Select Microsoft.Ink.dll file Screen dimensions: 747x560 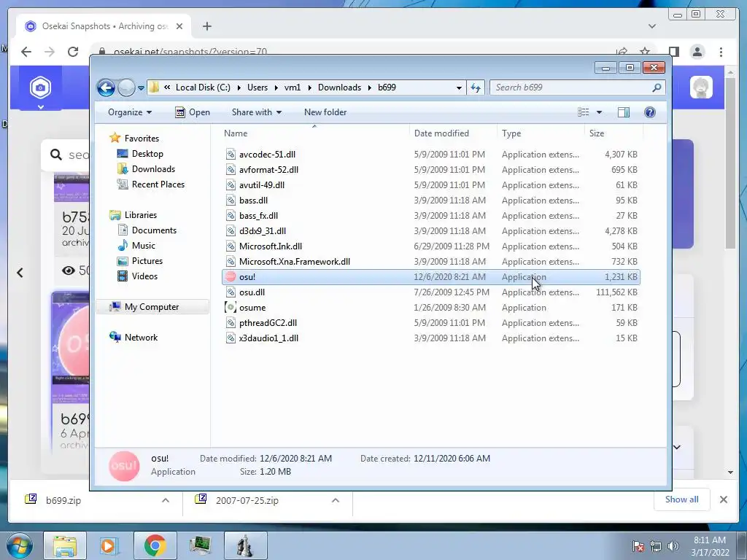click(270, 246)
